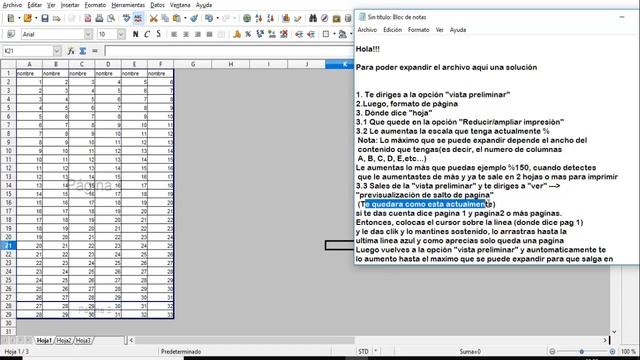Save the spreadsheet with the floppy disk icon

45,18
